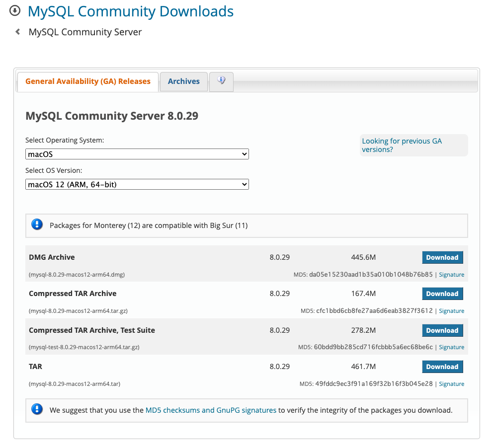Viewport: 492px width, 448px height.
Task: Open MD5 checksums and GnuPG signatures link
Action: pyautogui.click(x=211, y=410)
